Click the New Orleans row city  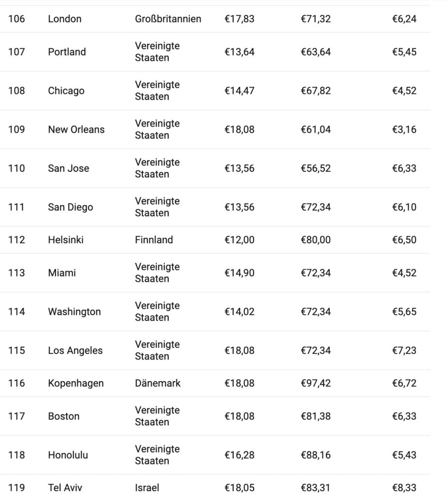click(76, 129)
